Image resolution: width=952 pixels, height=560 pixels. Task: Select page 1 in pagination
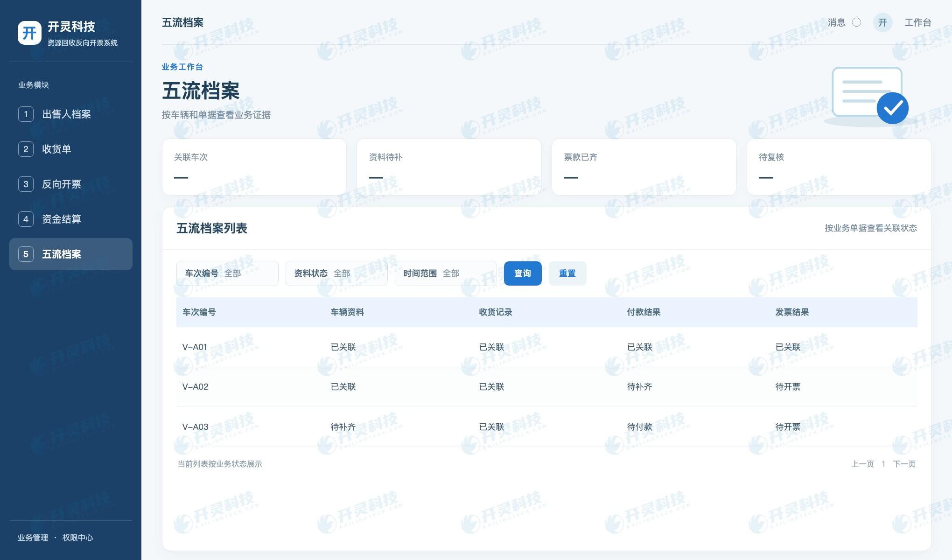coord(883,464)
